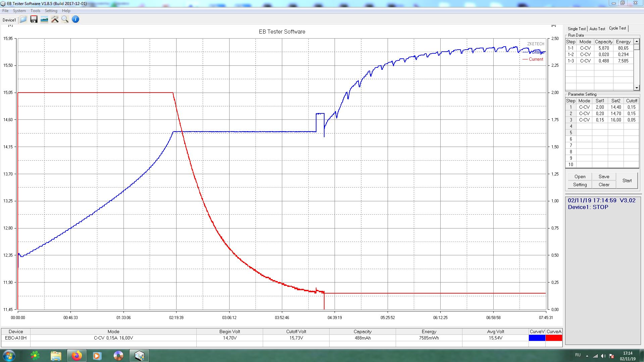Click the Clear button
Image resolution: width=644 pixels, height=362 pixels.
coord(604,185)
